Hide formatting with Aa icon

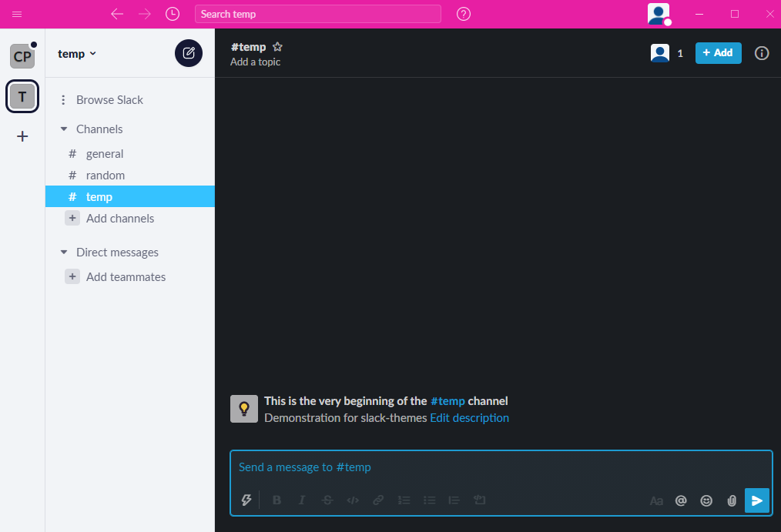tap(656, 500)
